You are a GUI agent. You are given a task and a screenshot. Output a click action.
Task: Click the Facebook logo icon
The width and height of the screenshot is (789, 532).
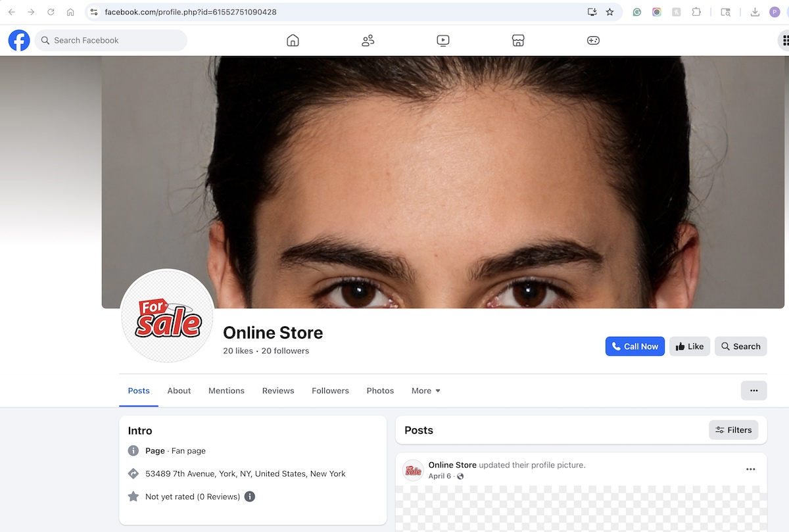tap(19, 40)
